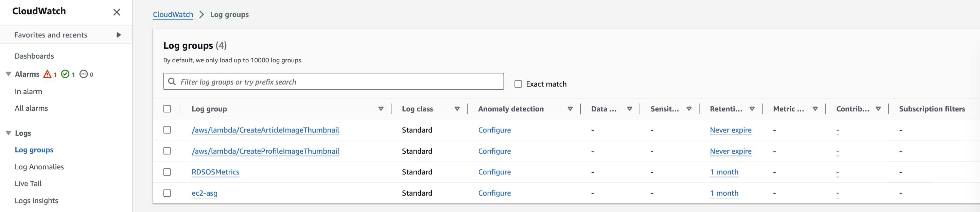The width and height of the screenshot is (980, 212).
Task: Open the /aws/lambda/CreateArticleImageThumbnail log group
Action: coord(265,130)
